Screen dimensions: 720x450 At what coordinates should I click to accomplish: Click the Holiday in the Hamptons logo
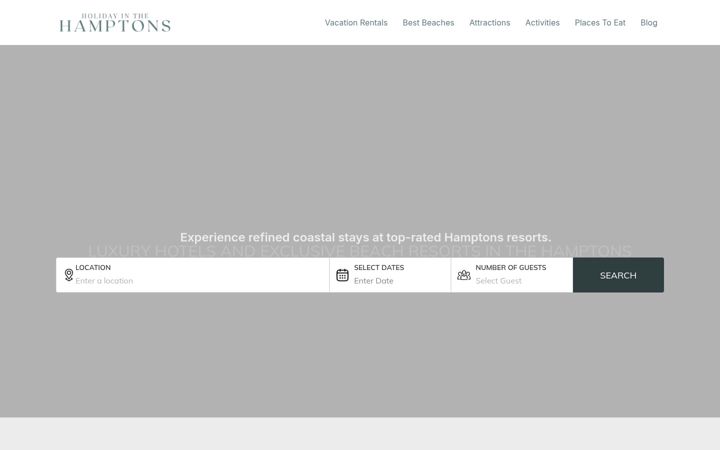(115, 23)
